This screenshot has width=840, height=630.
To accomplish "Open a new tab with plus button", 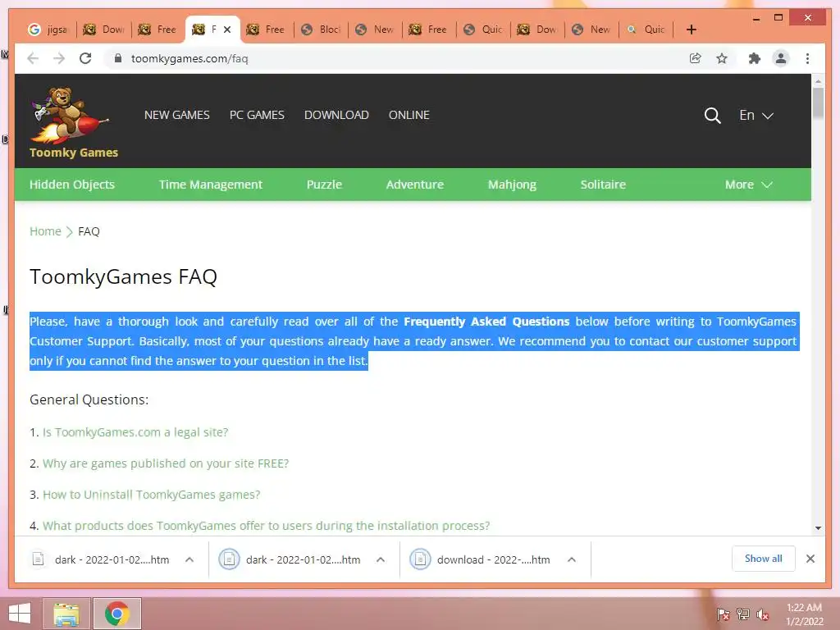I will (691, 30).
